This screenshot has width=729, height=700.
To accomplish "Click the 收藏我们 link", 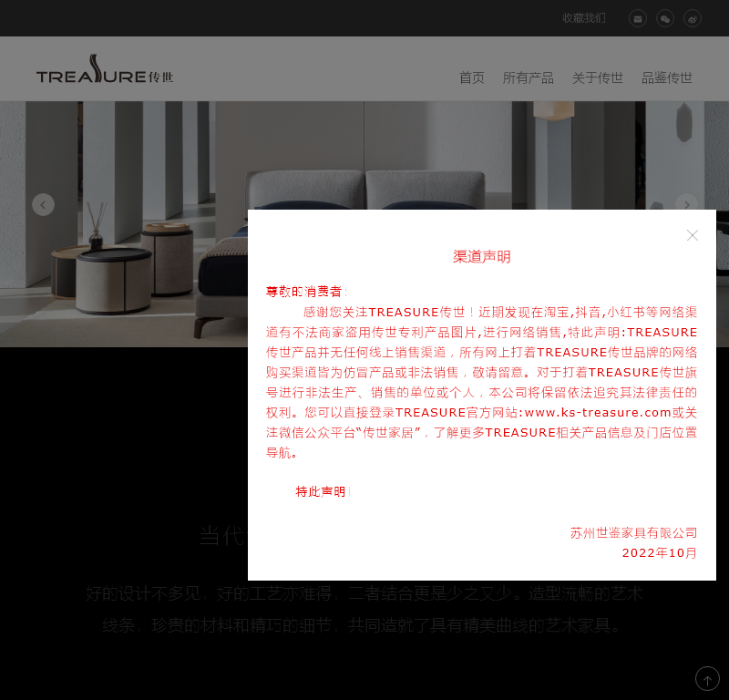I will pos(584,18).
